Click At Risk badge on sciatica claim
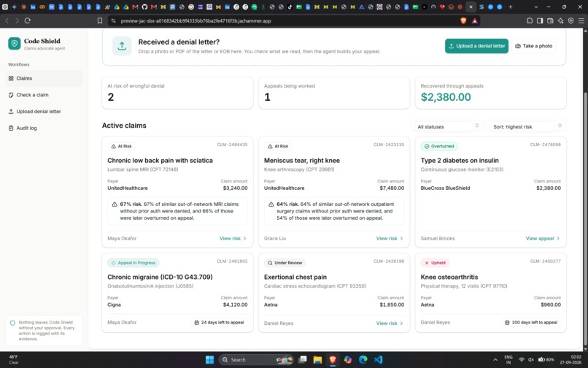The height and width of the screenshot is (368, 588). [121, 146]
